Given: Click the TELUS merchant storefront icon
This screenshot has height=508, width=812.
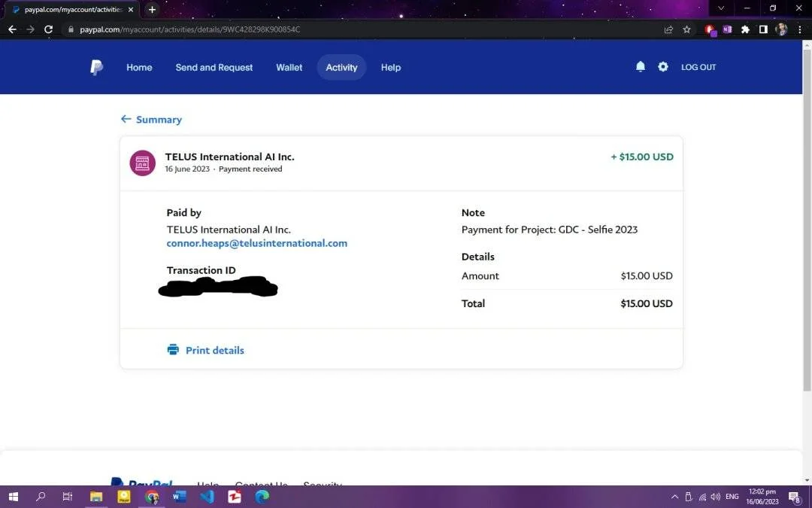Looking at the screenshot, I should point(142,163).
